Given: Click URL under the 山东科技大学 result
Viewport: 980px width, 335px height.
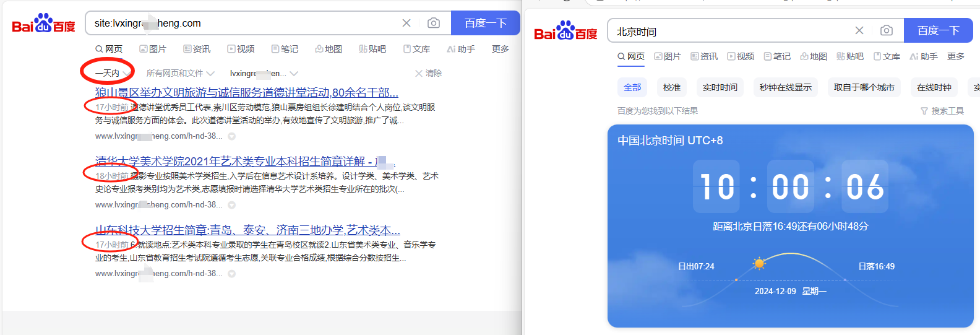Looking at the screenshot, I should [158, 273].
